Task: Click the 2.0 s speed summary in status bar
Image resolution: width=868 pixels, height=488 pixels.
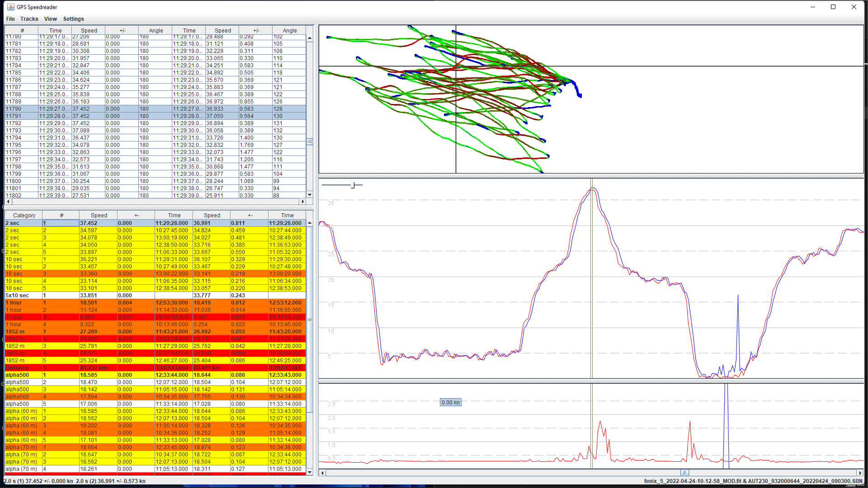Action: click(x=75, y=481)
